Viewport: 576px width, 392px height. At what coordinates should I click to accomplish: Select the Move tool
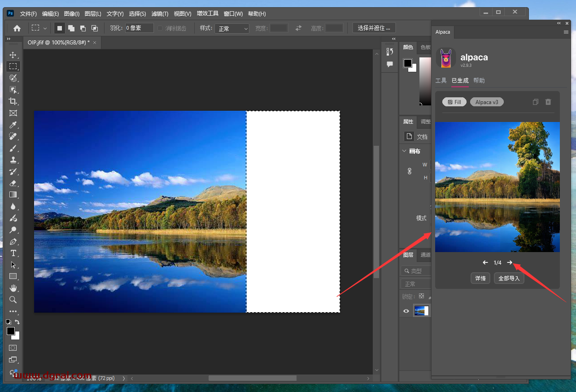(13, 55)
